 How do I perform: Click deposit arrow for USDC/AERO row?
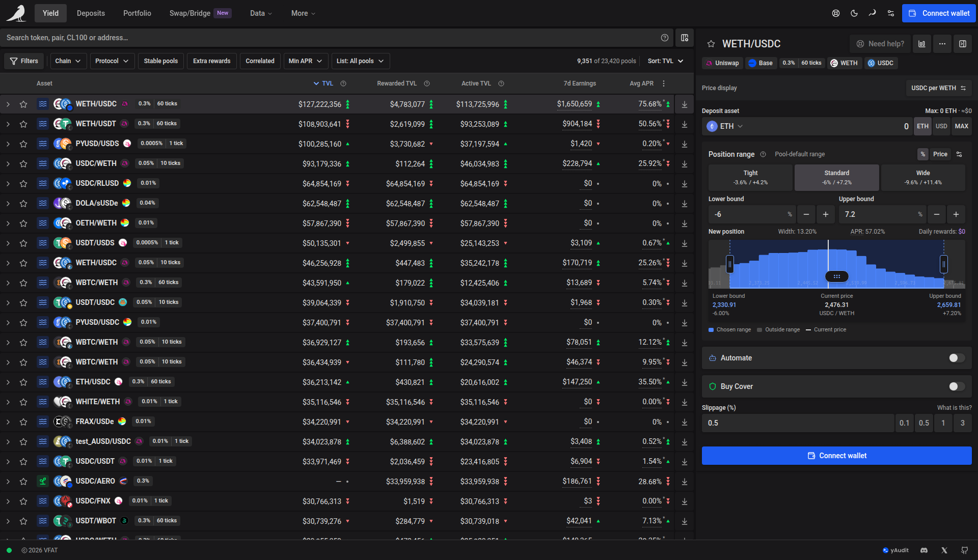(685, 481)
